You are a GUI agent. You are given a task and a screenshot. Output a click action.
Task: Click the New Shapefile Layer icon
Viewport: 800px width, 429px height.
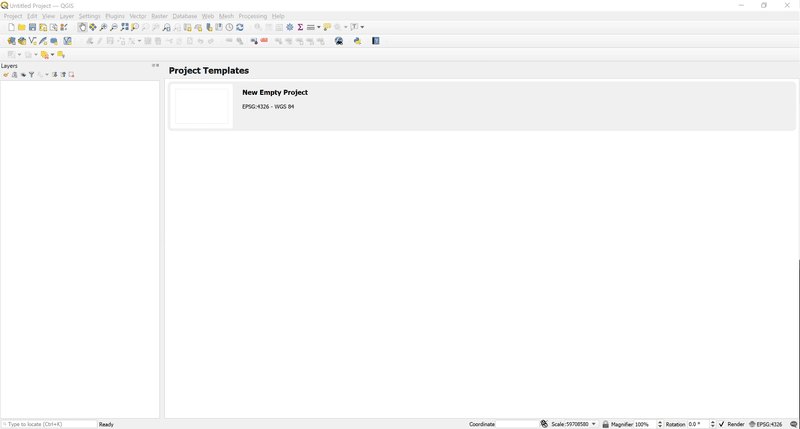coord(33,41)
